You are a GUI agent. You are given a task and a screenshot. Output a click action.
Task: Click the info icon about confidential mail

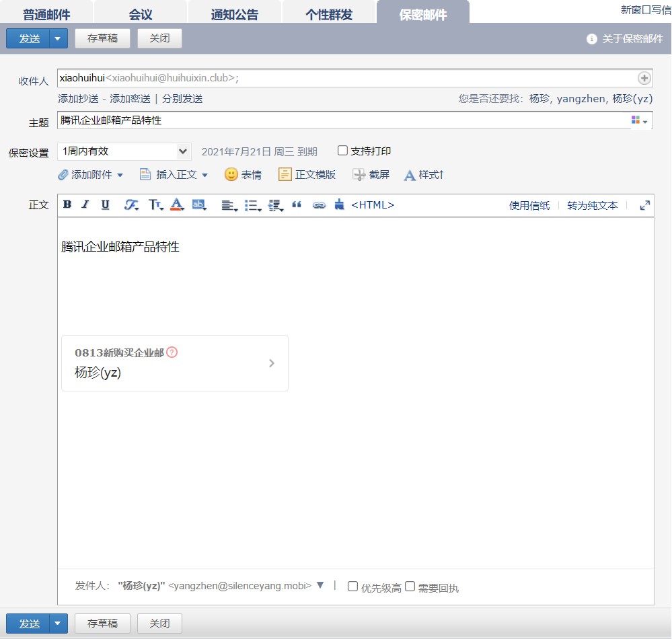[x=591, y=39]
